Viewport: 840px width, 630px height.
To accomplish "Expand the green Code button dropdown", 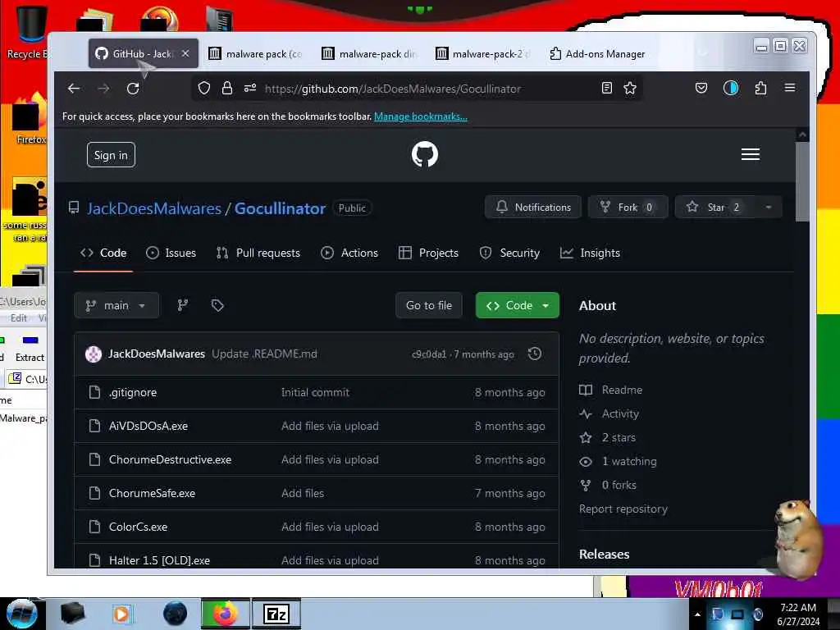I will coord(546,305).
